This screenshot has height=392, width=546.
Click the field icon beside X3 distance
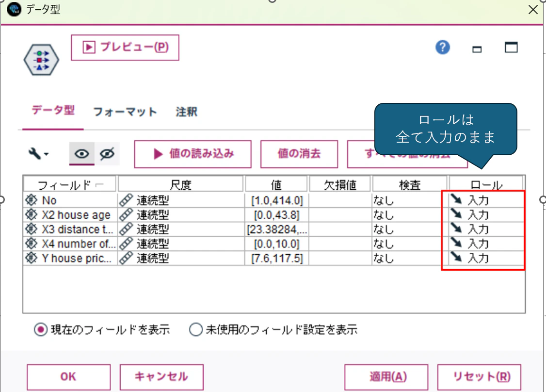point(32,229)
